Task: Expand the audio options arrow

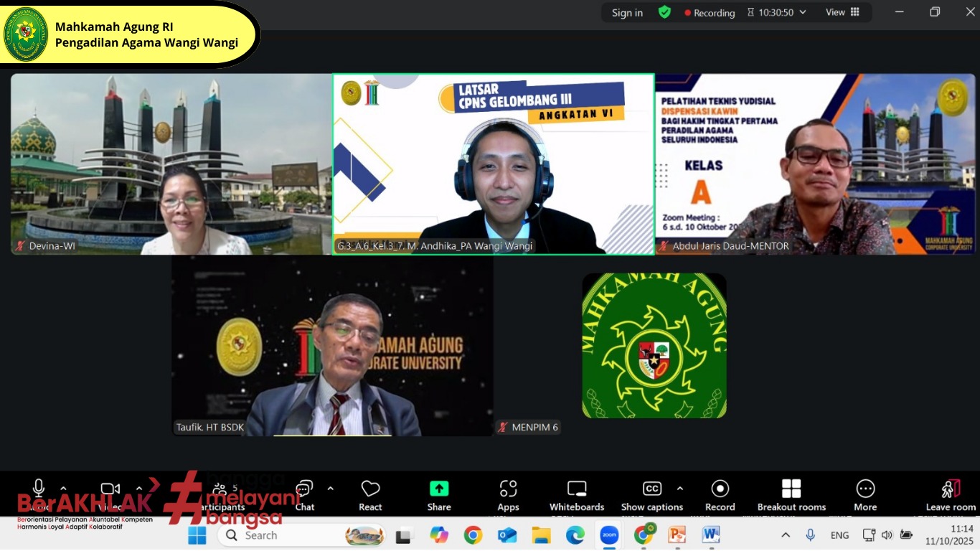Action: tap(63, 489)
